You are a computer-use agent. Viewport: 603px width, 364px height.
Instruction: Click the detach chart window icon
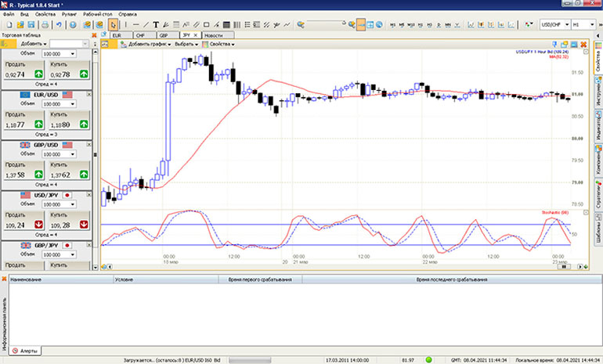coord(564,44)
